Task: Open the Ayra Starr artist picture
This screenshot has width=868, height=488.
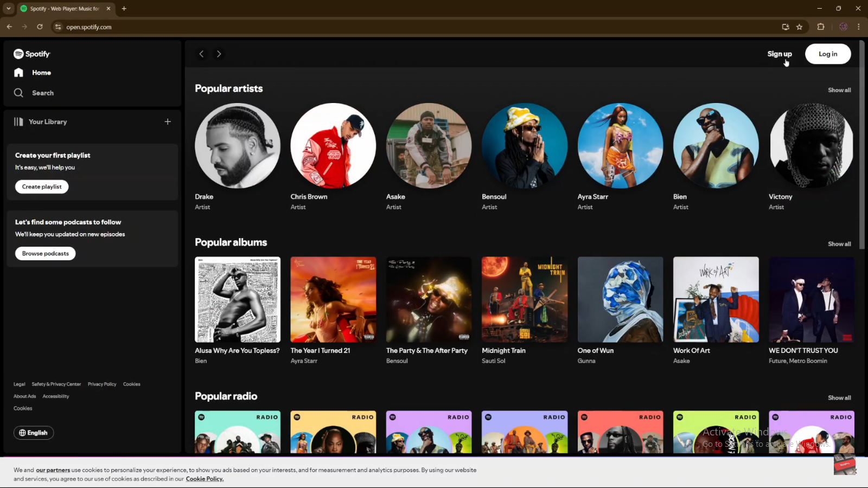Action: [620, 146]
